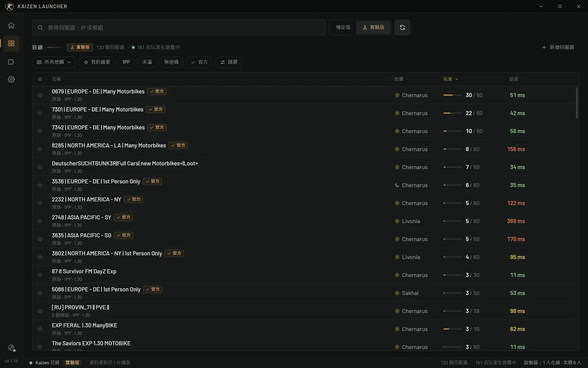Select the 2232 NORTH AMERICA - NY row
Viewport: 588px width, 368px height.
point(304,203)
